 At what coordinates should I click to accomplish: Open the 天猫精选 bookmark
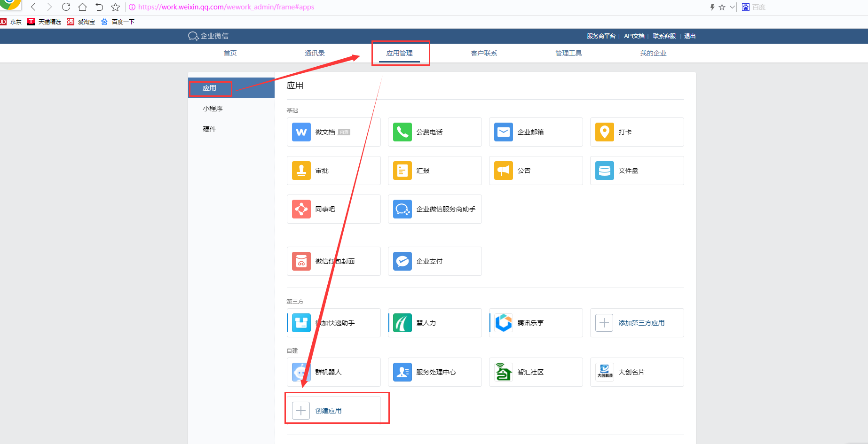44,22
